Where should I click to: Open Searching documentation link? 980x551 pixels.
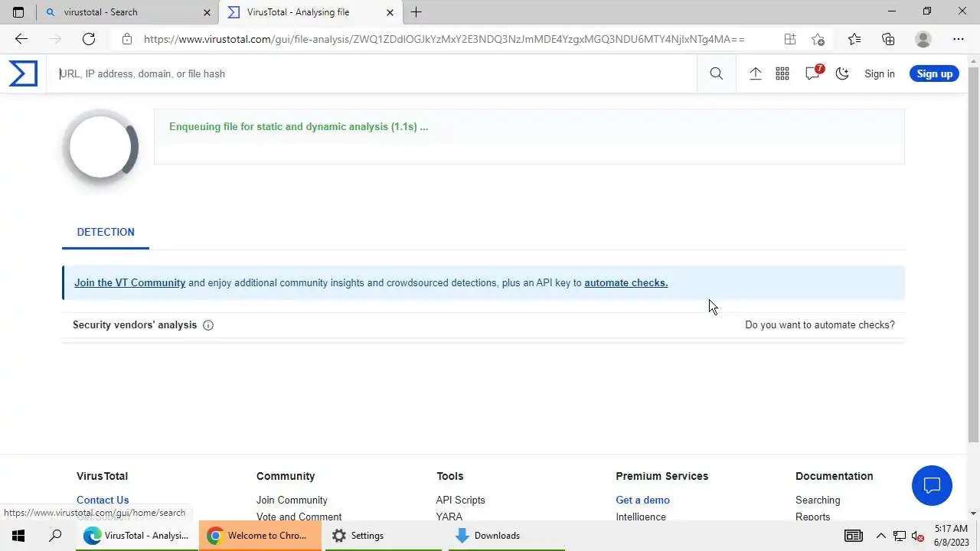[818, 500]
